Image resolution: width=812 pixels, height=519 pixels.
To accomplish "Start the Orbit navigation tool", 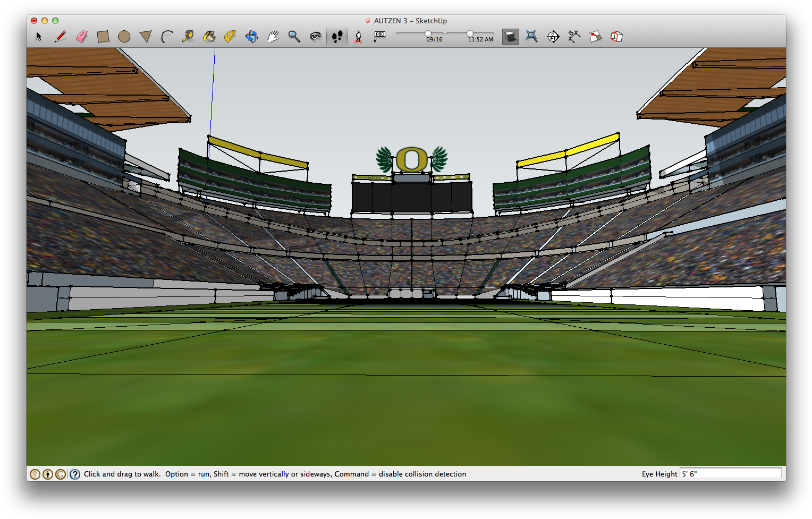I will coord(251,36).
